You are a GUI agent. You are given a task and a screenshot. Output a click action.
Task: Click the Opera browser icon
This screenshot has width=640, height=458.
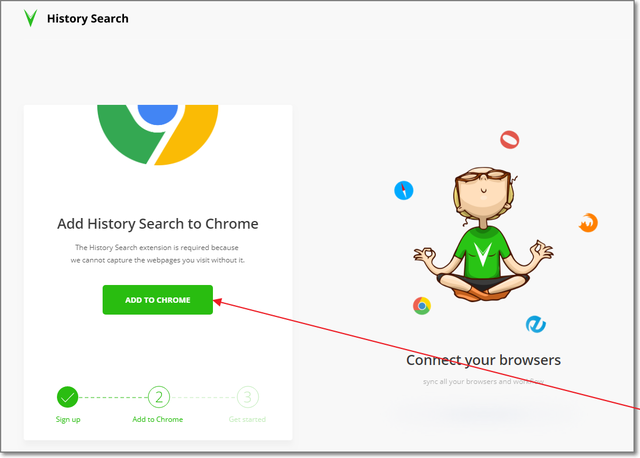click(x=509, y=140)
